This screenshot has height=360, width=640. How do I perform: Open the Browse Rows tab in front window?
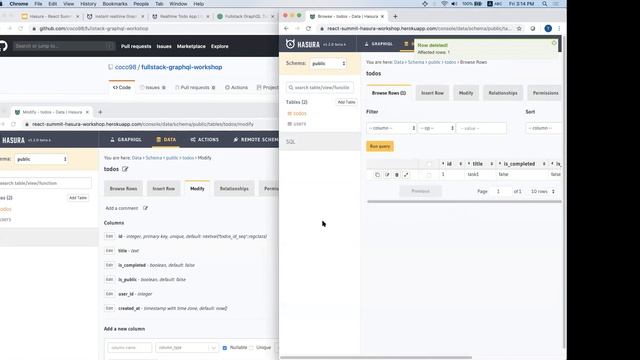click(389, 93)
